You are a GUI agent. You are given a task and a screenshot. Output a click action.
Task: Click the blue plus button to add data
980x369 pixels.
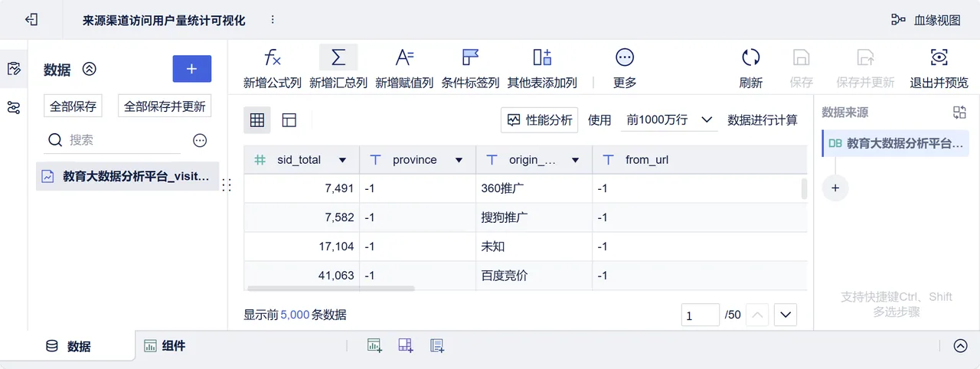coord(192,69)
